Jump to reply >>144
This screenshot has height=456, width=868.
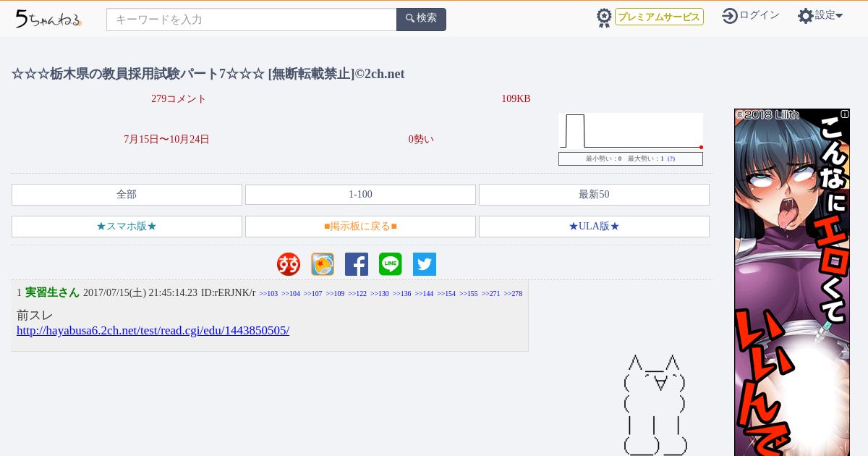click(x=424, y=294)
